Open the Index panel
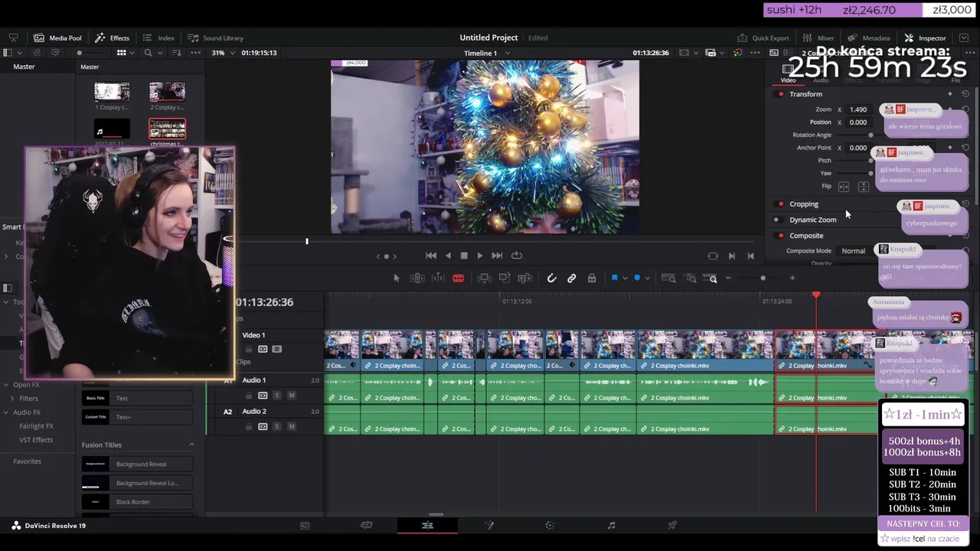Image resolution: width=980 pixels, height=551 pixels. (158, 37)
